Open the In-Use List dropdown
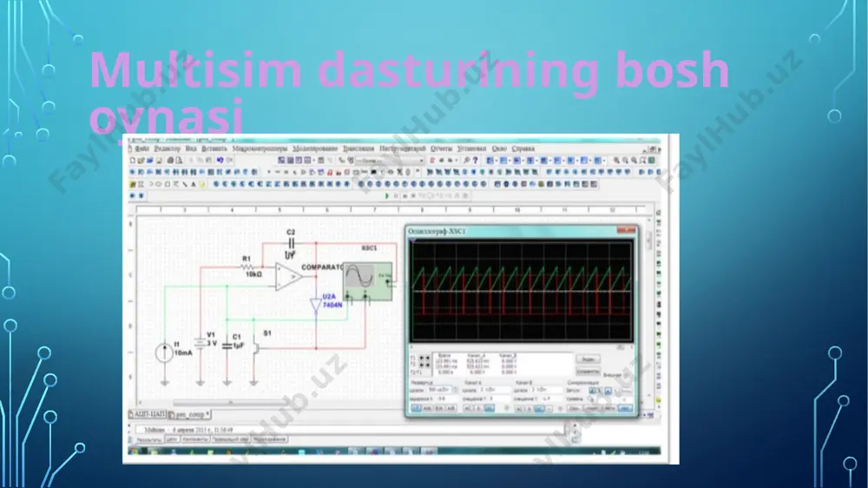This screenshot has height=488, width=868. [x=391, y=161]
